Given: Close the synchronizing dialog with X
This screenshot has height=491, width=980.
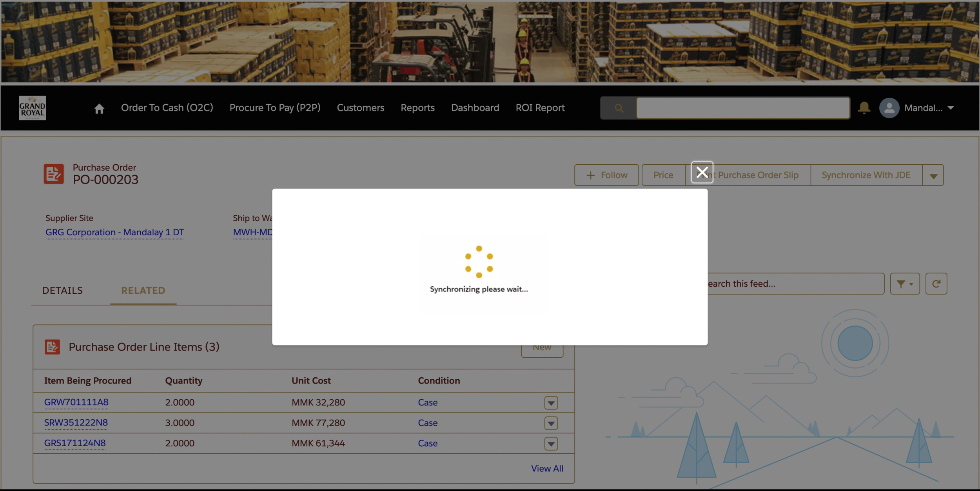Looking at the screenshot, I should pos(702,172).
